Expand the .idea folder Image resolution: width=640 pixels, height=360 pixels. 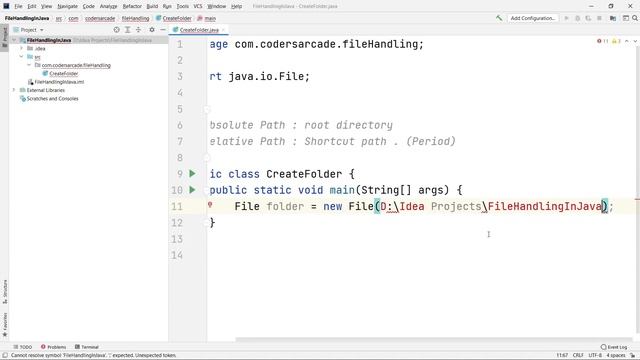pyautogui.click(x=22, y=48)
